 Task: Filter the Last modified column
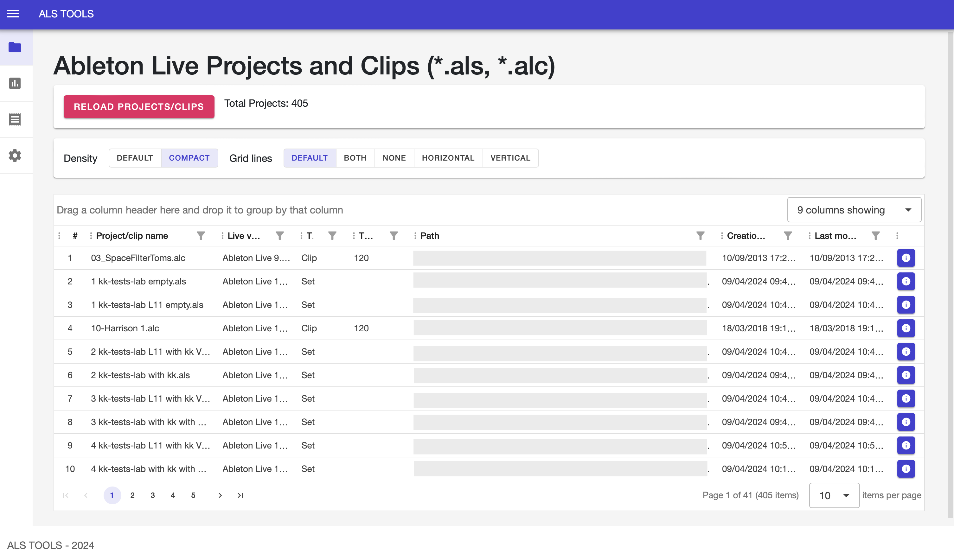tap(875, 236)
